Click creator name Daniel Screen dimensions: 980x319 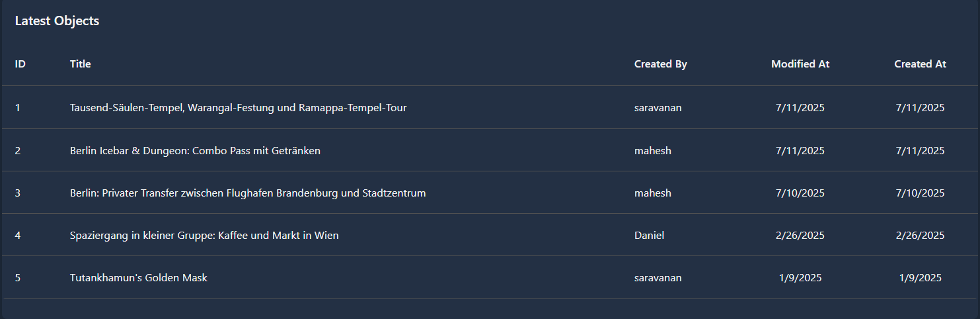coord(649,236)
